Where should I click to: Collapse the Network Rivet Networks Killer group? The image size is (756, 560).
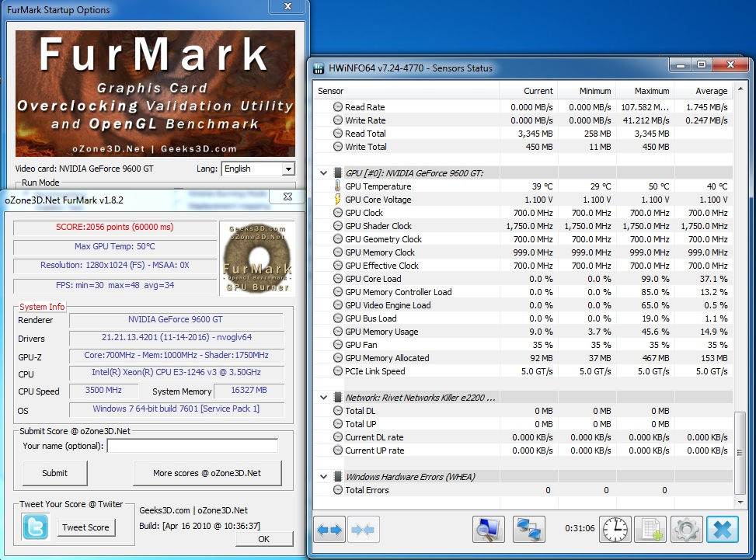point(323,397)
